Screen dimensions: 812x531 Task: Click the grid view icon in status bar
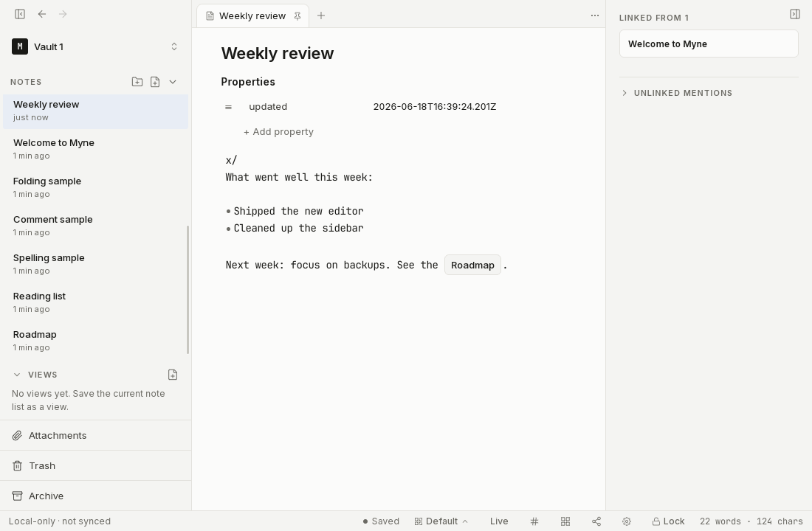pos(565,521)
